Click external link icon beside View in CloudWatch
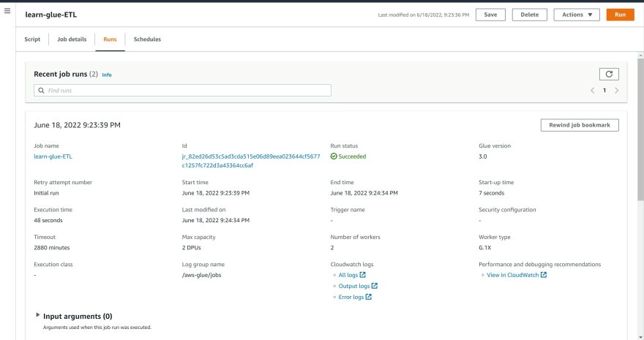 544,275
